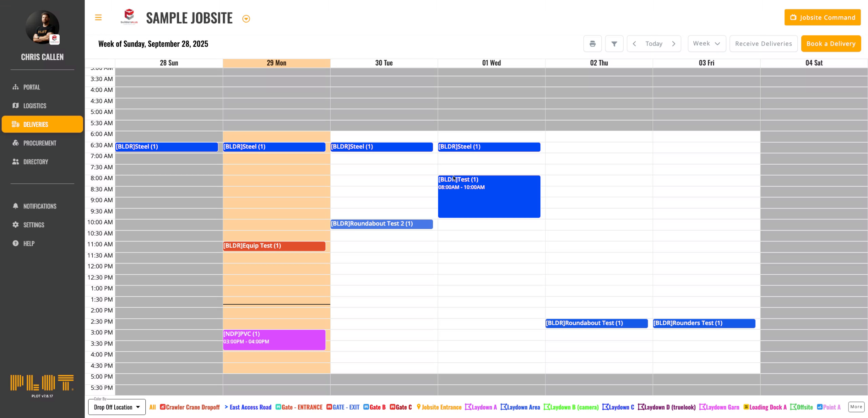This screenshot has width=868, height=418.
Task: Open Help in the sidebar
Action: (x=29, y=244)
